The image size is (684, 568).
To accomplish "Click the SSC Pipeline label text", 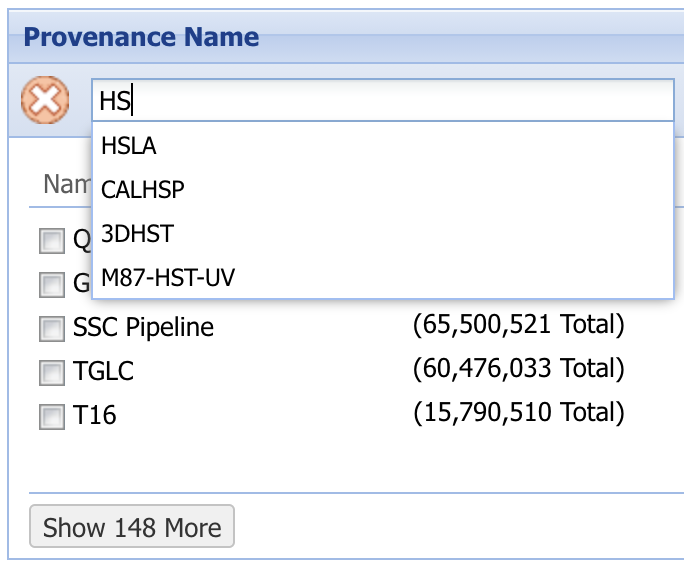I will (143, 328).
